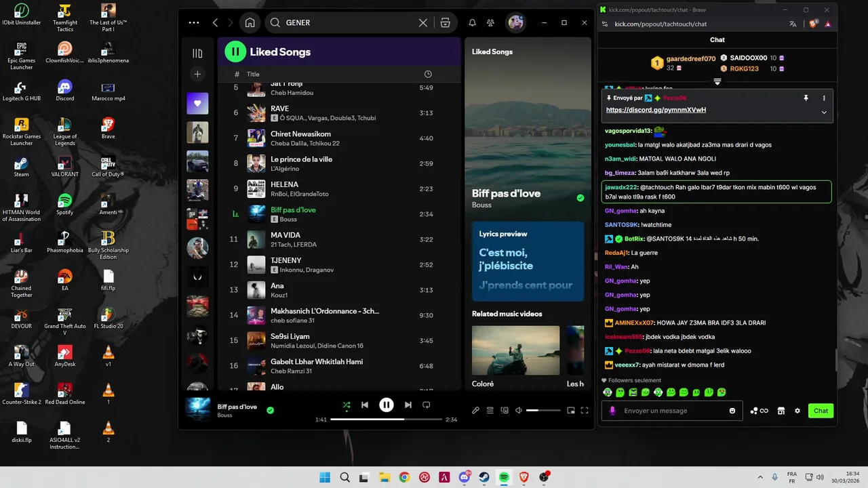Toggle liked checkmark in now playing panel
The height and width of the screenshot is (488, 868).
(x=580, y=198)
